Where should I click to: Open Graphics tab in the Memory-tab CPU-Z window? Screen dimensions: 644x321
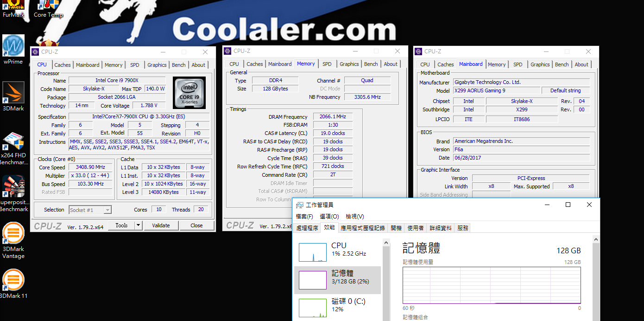pos(349,64)
